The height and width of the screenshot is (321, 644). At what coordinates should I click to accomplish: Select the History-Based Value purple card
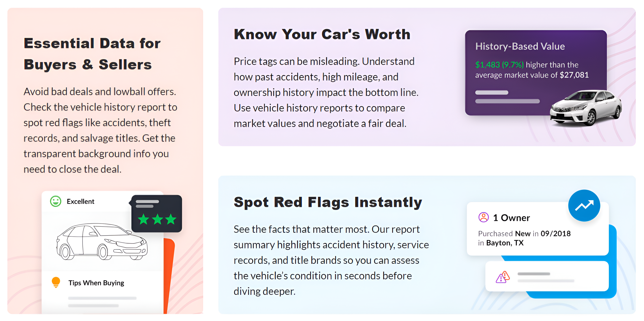click(536, 73)
